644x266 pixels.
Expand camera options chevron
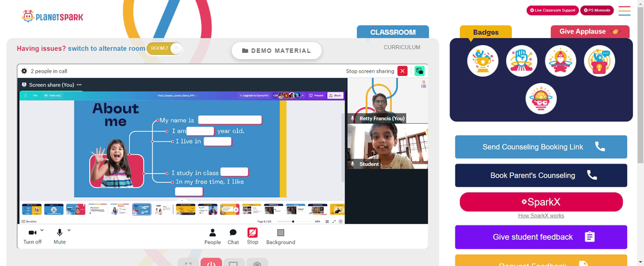(42, 230)
